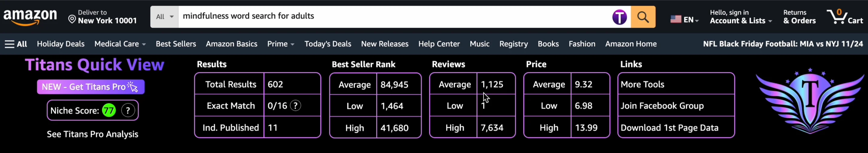This screenshot has width=868, height=153.
Task: Click the US flag language icon
Action: 676,20
